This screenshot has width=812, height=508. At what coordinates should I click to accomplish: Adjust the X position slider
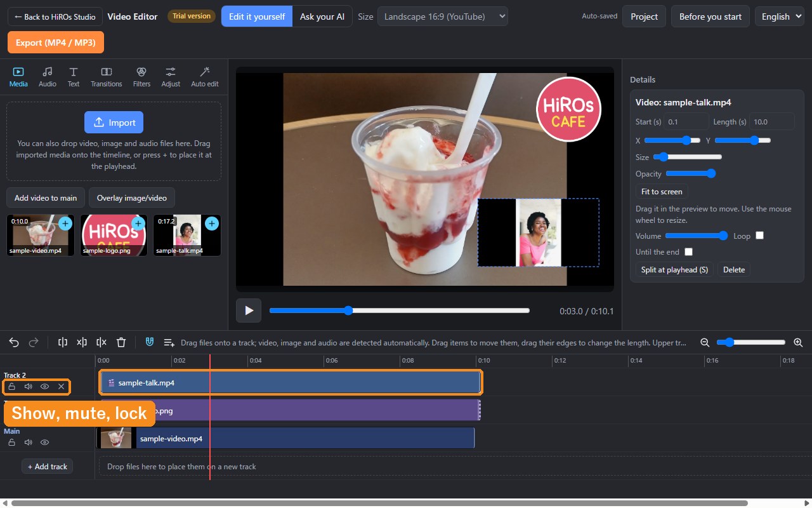tap(672, 140)
